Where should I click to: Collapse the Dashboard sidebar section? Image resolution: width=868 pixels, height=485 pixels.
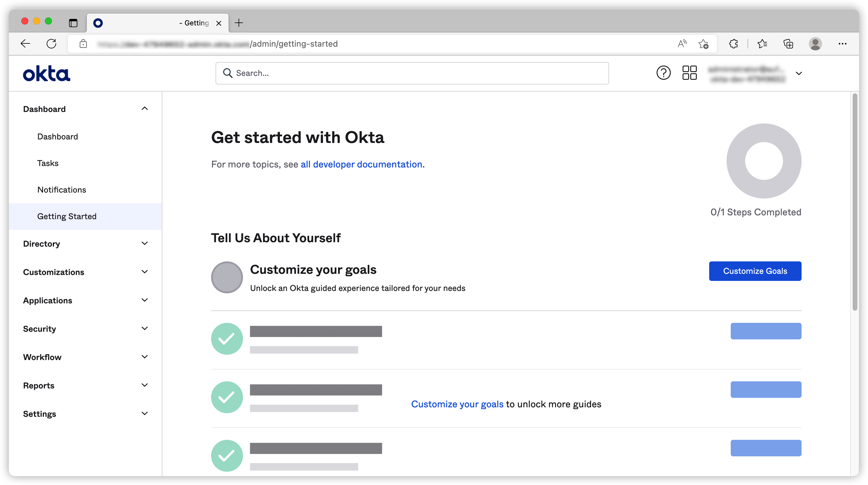point(145,108)
